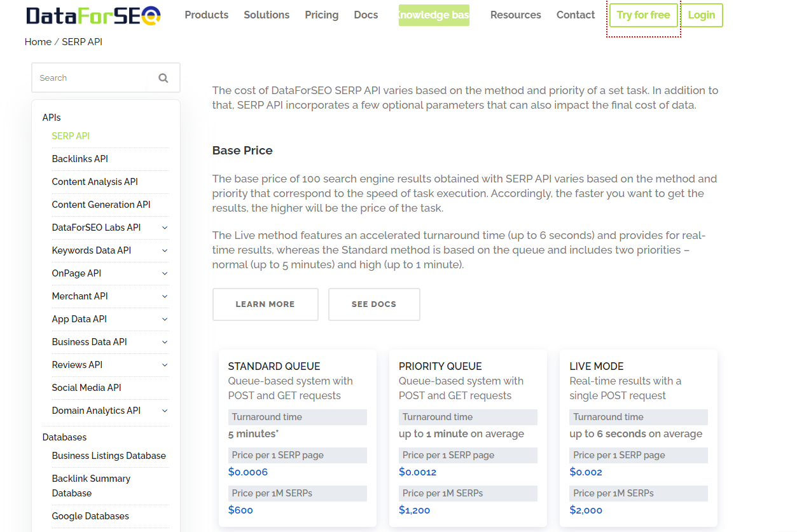Open OnPage API sidebar link

coord(76,273)
